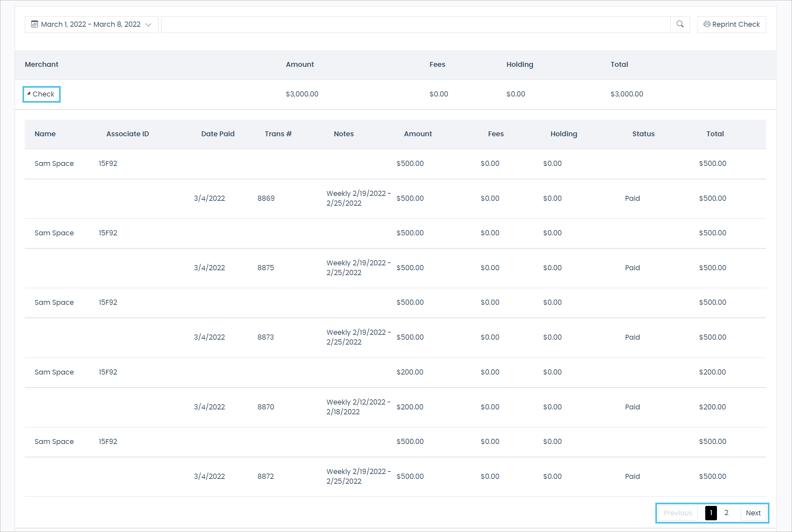Select current page 1 indicator
This screenshot has width=792, height=532.
[x=710, y=513]
